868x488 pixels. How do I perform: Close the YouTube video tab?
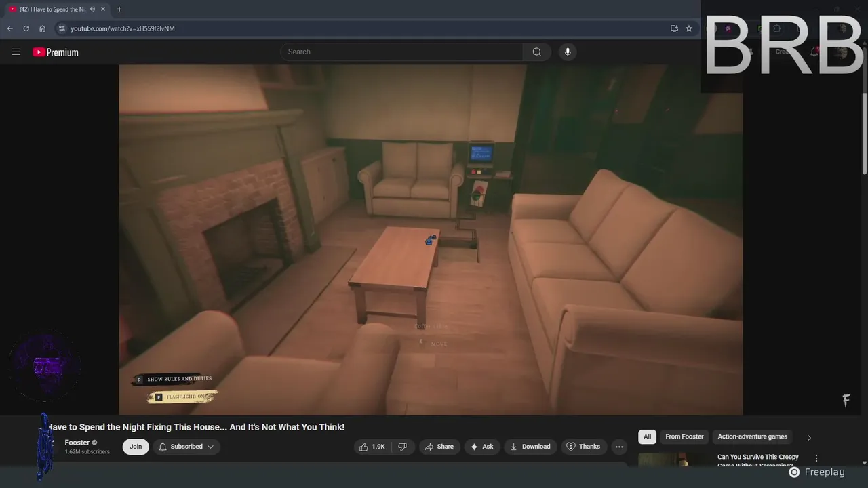103,9
